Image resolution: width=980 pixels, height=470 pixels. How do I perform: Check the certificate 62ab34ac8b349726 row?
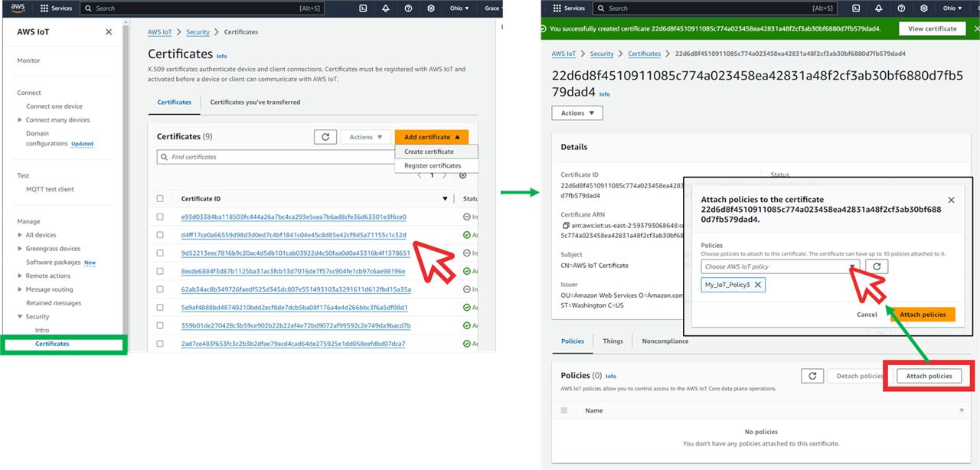pyautogui.click(x=160, y=289)
